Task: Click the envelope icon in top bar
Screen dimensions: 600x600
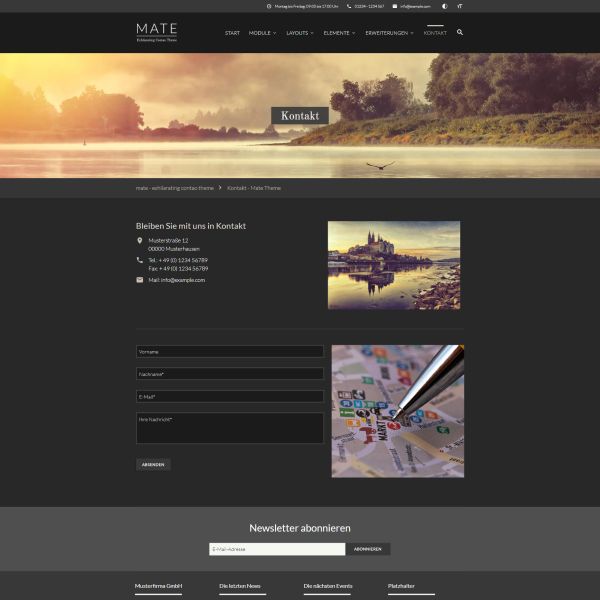Action: [394, 6]
